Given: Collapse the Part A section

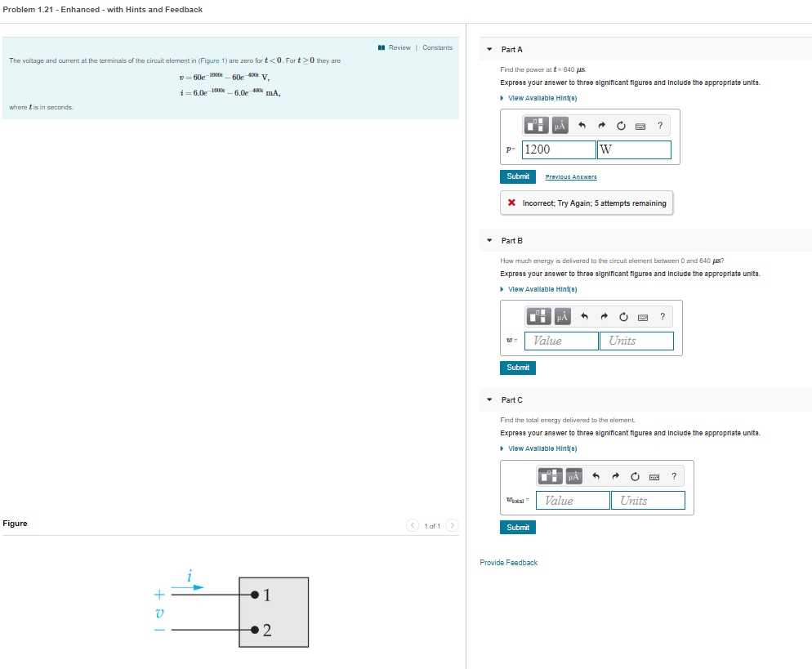Looking at the screenshot, I should pyautogui.click(x=488, y=49).
